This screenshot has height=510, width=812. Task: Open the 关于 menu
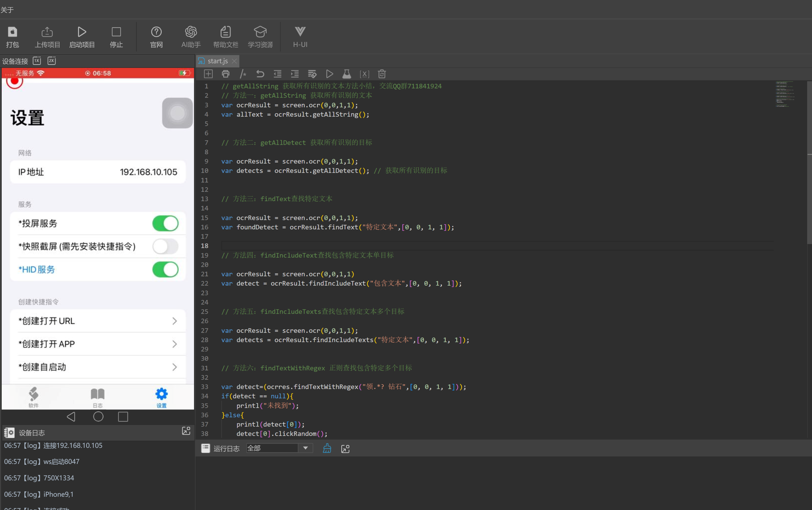pos(7,10)
